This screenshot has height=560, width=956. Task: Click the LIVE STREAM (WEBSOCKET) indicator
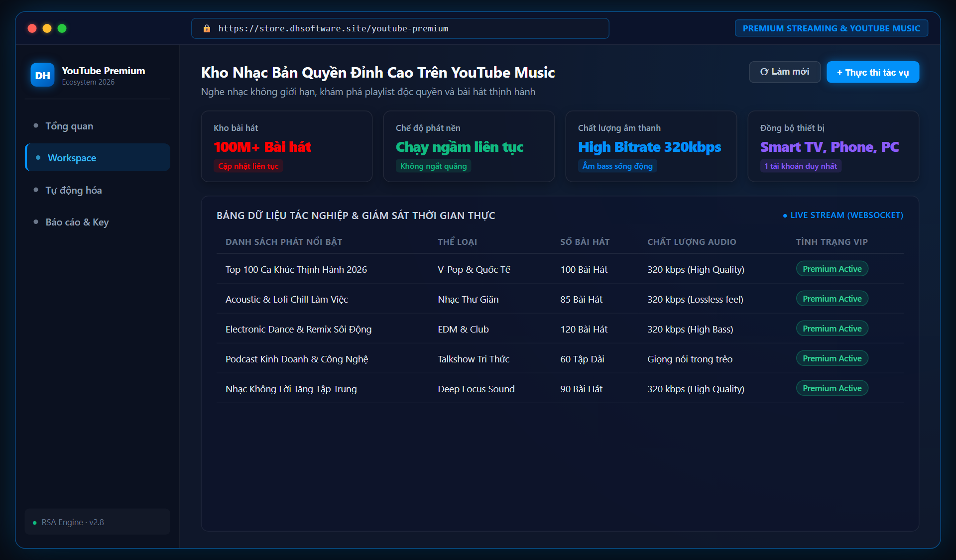(x=843, y=215)
